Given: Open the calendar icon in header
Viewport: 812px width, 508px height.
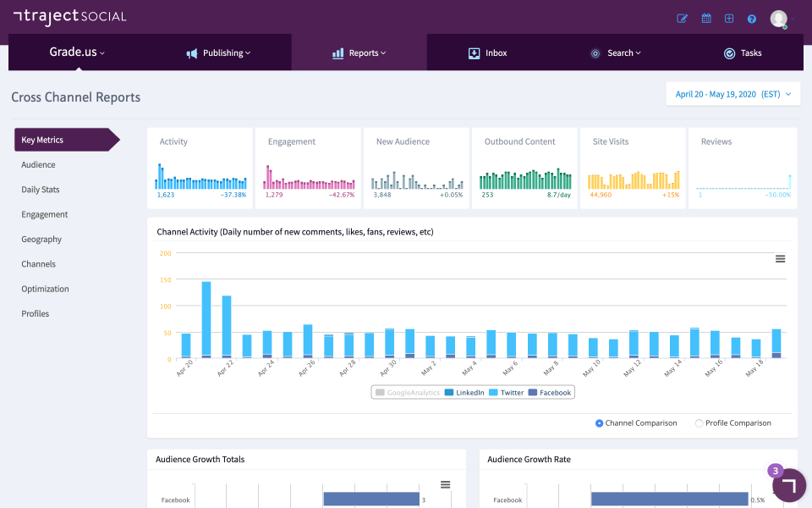Looking at the screenshot, I should point(706,19).
